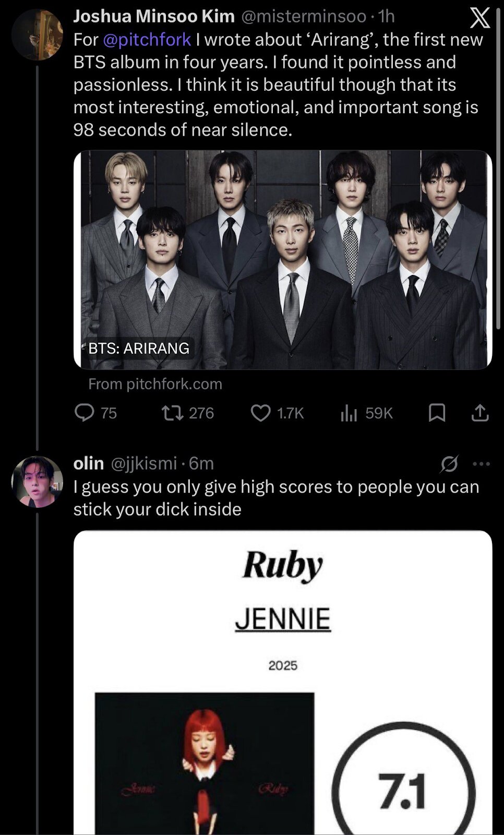The width and height of the screenshot is (504, 835).
Task: Share the tweet via upload icon
Action: coord(480,413)
